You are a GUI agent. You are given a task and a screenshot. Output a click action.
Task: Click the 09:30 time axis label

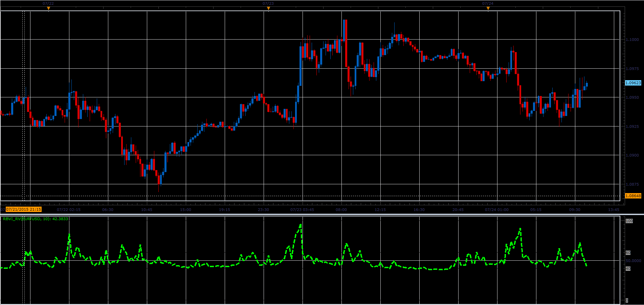click(x=575, y=210)
